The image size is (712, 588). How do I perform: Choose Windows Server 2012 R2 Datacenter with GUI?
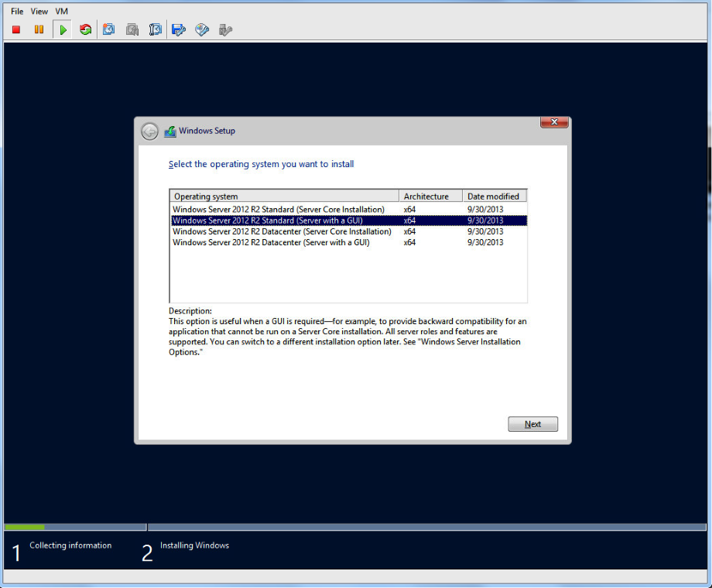[271, 242]
